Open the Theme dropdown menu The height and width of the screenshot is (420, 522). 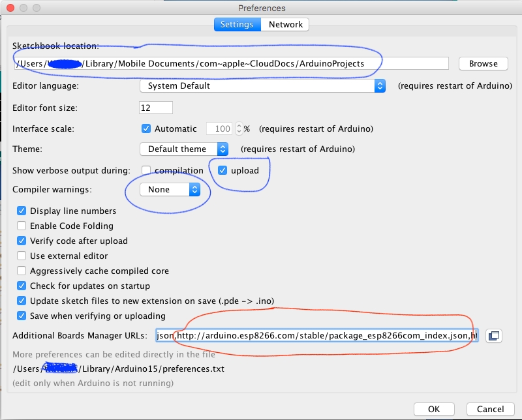point(184,149)
